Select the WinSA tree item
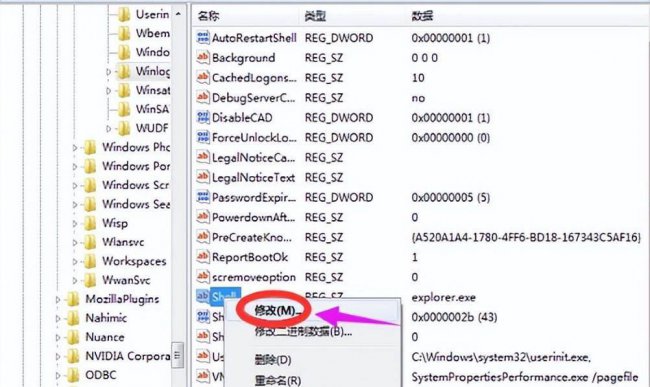 pyautogui.click(x=152, y=109)
